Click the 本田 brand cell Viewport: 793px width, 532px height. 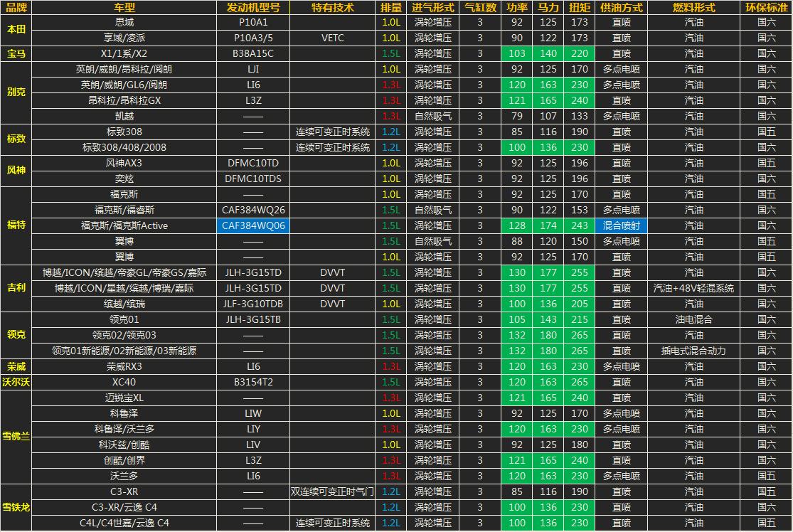16,30
